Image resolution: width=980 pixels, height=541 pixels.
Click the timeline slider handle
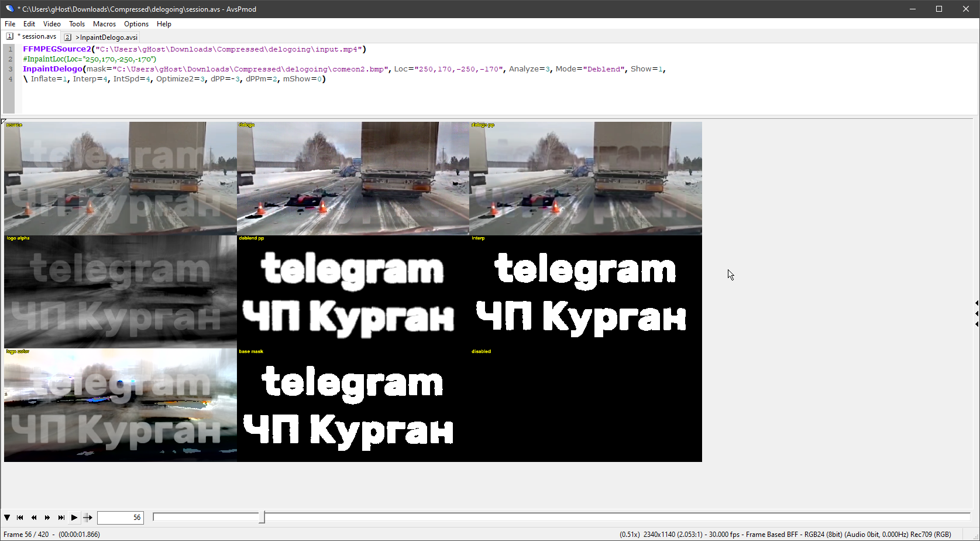262,517
